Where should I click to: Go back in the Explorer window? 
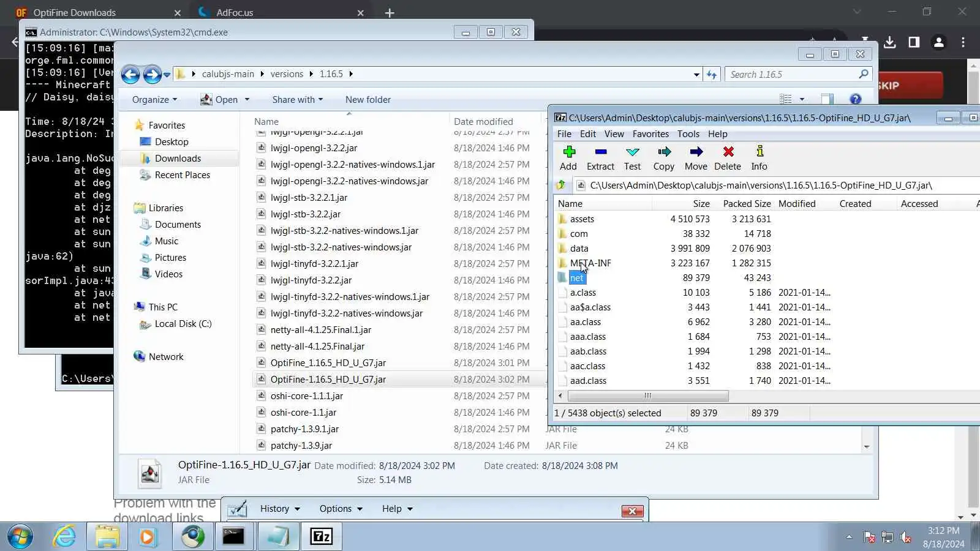click(130, 74)
